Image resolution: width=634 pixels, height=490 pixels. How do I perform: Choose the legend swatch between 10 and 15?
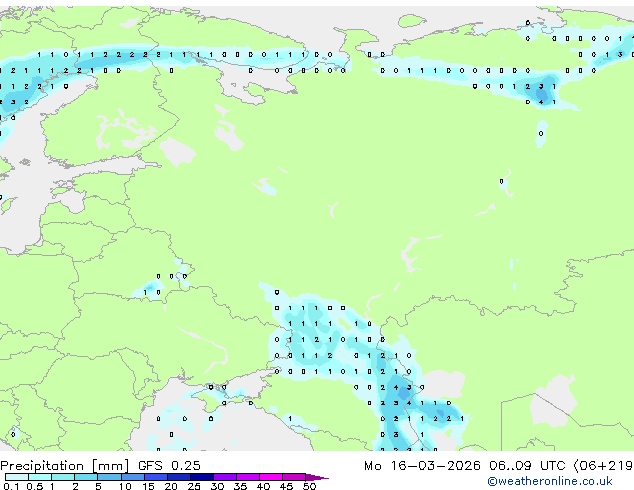pos(132,477)
